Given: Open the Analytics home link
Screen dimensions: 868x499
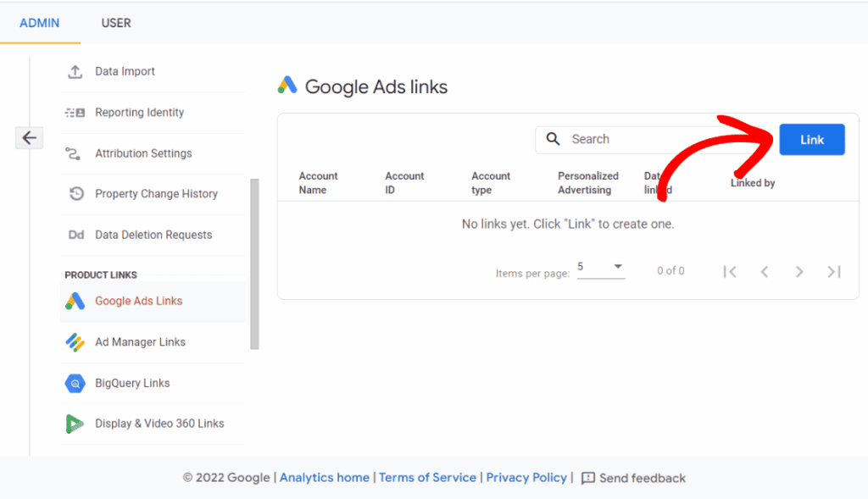Looking at the screenshot, I should click(x=325, y=477).
